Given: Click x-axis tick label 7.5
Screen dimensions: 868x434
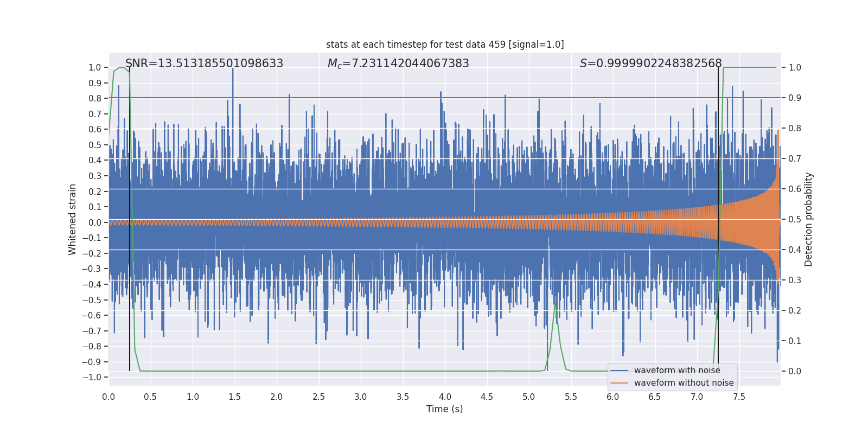Looking at the screenshot, I should pos(739,397).
